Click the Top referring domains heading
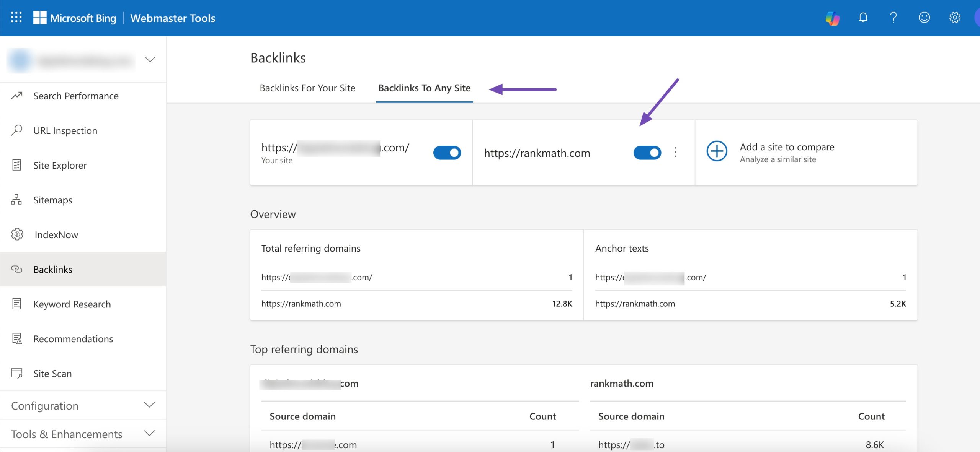Image resolution: width=980 pixels, height=452 pixels. click(304, 350)
